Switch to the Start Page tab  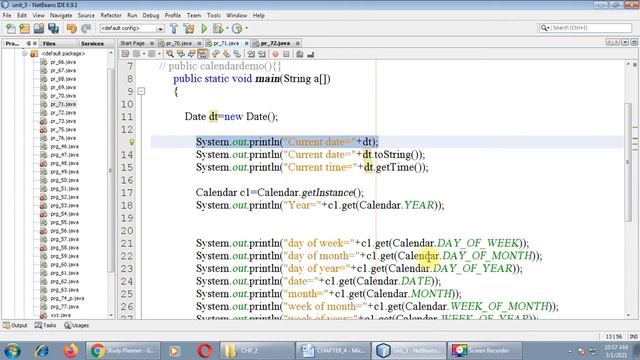(132, 43)
